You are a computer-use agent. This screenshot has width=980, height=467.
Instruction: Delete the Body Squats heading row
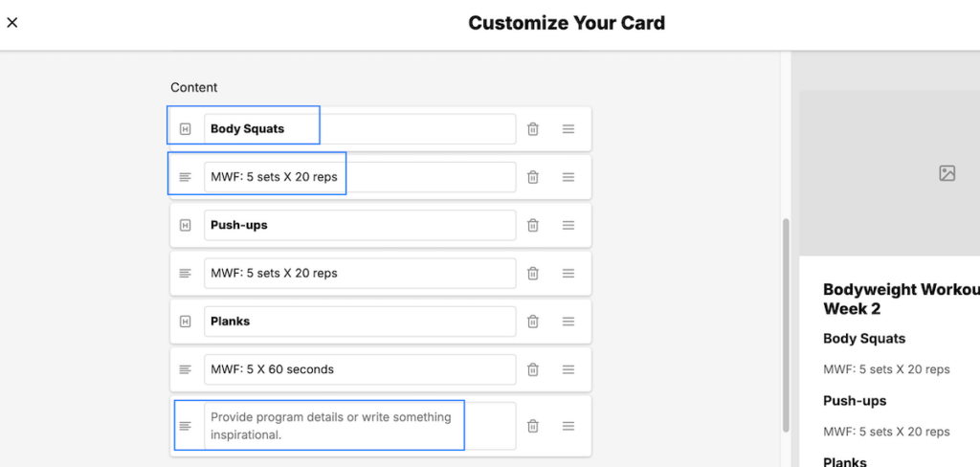(x=533, y=129)
